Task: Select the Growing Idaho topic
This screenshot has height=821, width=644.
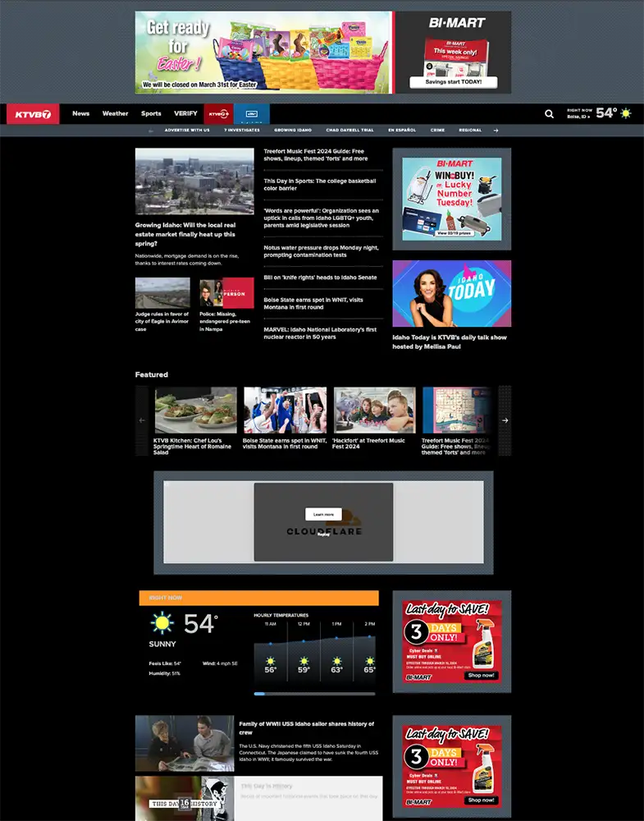Action: tap(293, 131)
